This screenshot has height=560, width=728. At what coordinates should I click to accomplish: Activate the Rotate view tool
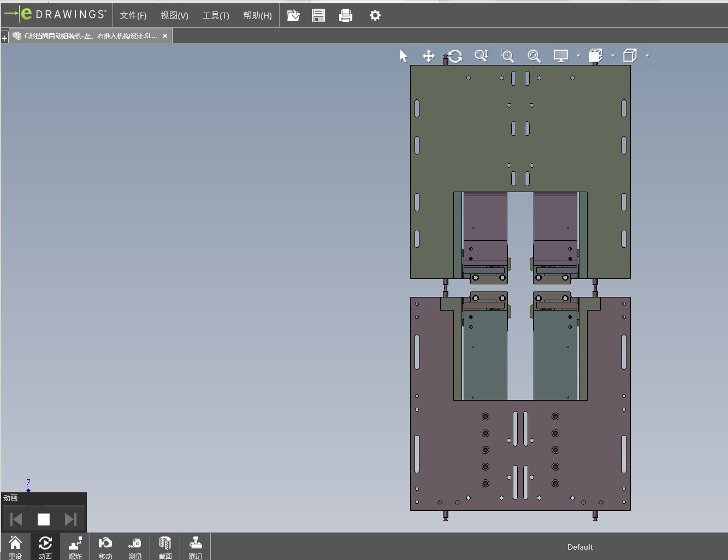tap(455, 56)
